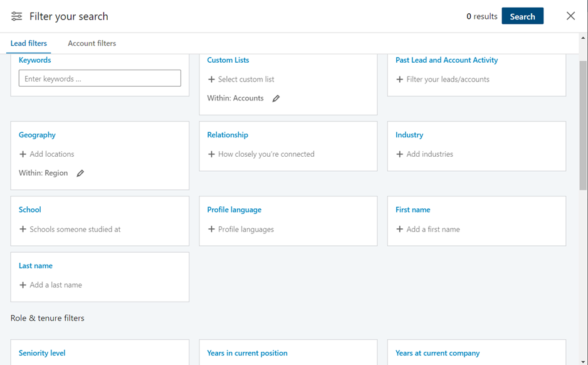Click the Years at current company heading
Viewport: 588px width, 365px height.
(438, 353)
